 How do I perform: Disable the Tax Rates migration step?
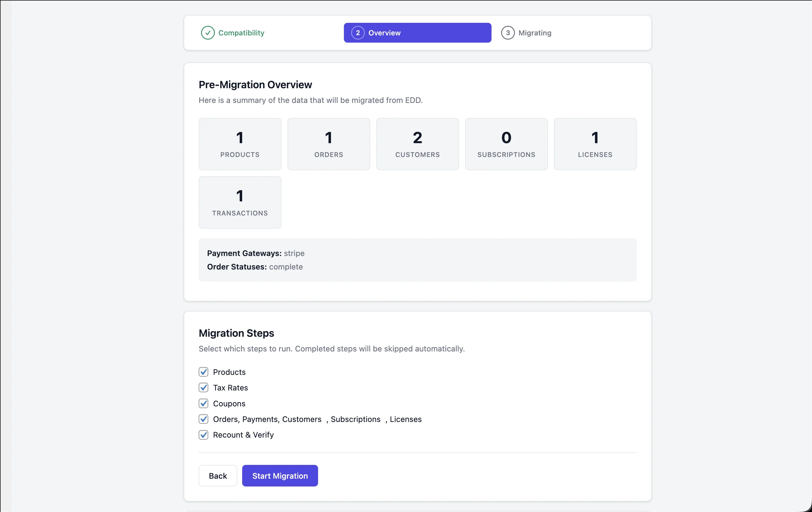point(203,387)
